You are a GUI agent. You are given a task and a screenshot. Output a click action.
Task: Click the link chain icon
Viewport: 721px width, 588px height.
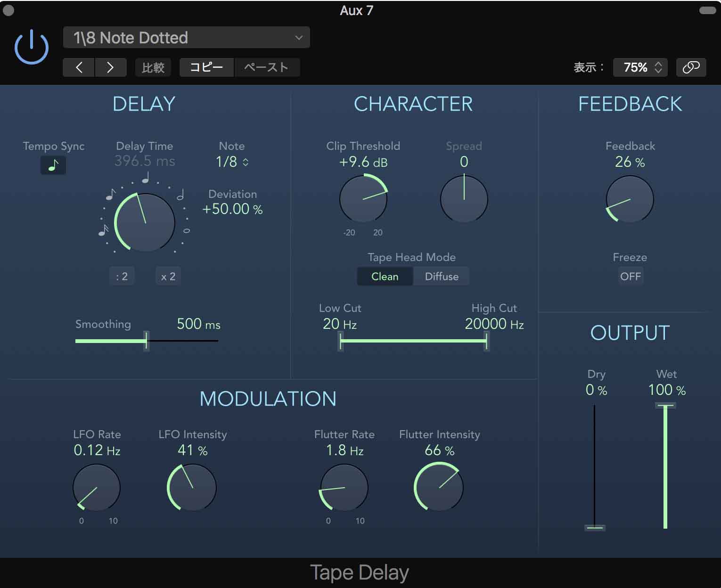691,67
